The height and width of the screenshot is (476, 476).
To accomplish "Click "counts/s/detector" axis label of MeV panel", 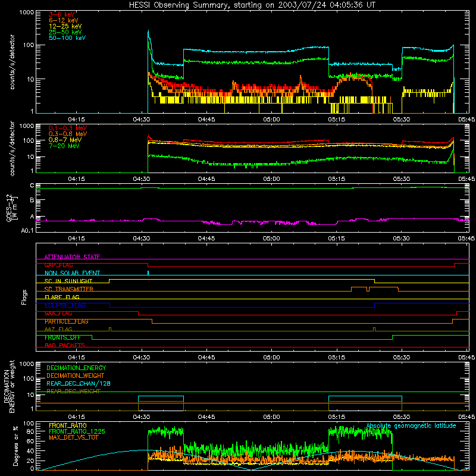I will [x=12, y=148].
